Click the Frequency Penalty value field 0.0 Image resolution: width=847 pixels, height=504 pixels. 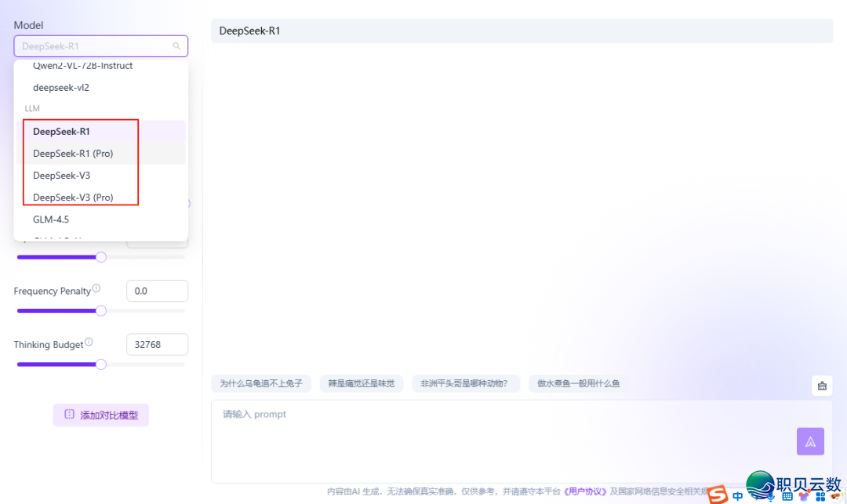(157, 291)
